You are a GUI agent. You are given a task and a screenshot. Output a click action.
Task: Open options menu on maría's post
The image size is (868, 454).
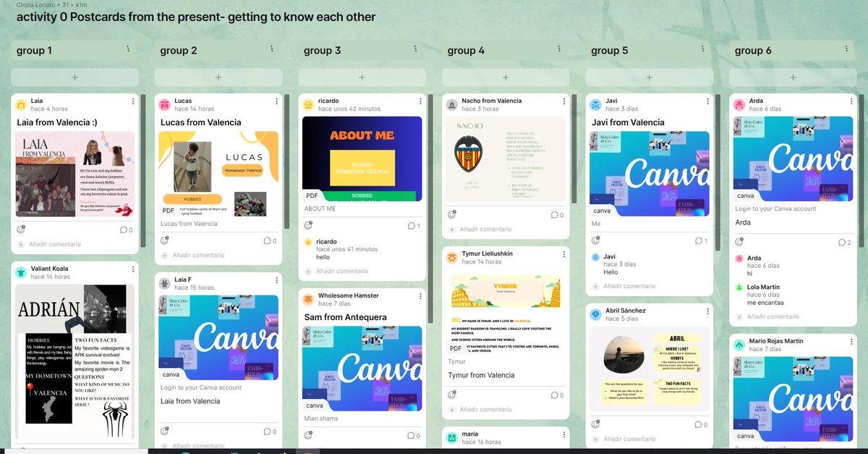point(563,434)
